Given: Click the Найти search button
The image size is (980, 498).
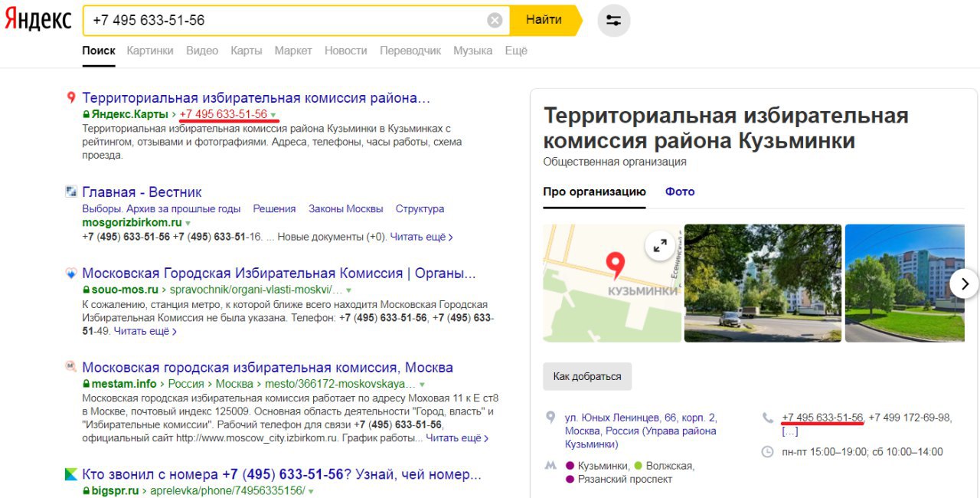Looking at the screenshot, I should click(x=544, y=20).
